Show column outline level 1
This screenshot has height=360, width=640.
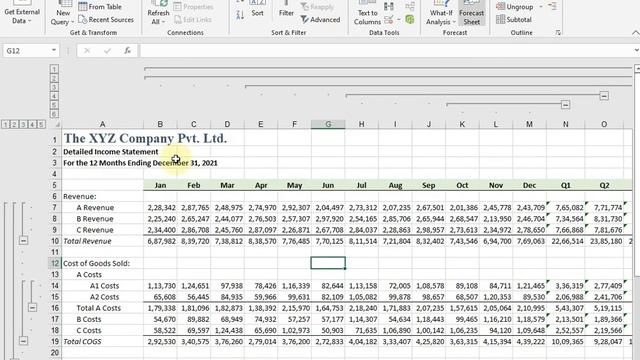[54, 69]
